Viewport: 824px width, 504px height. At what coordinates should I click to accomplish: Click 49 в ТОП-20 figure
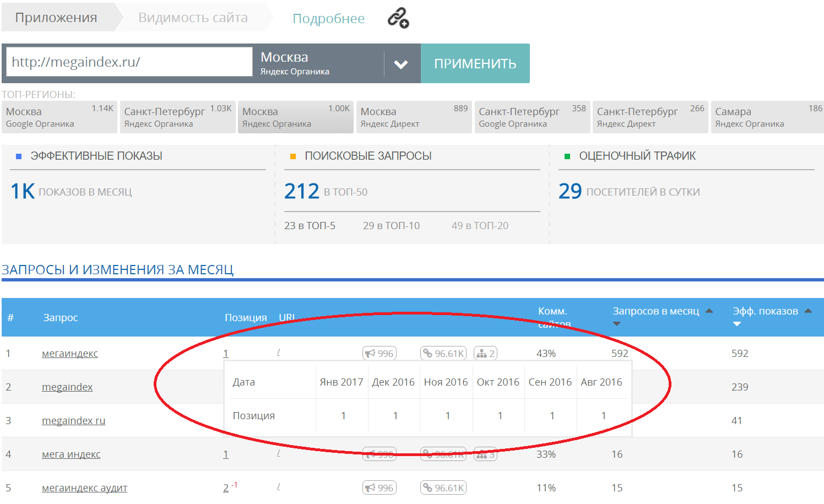pyautogui.click(x=480, y=226)
